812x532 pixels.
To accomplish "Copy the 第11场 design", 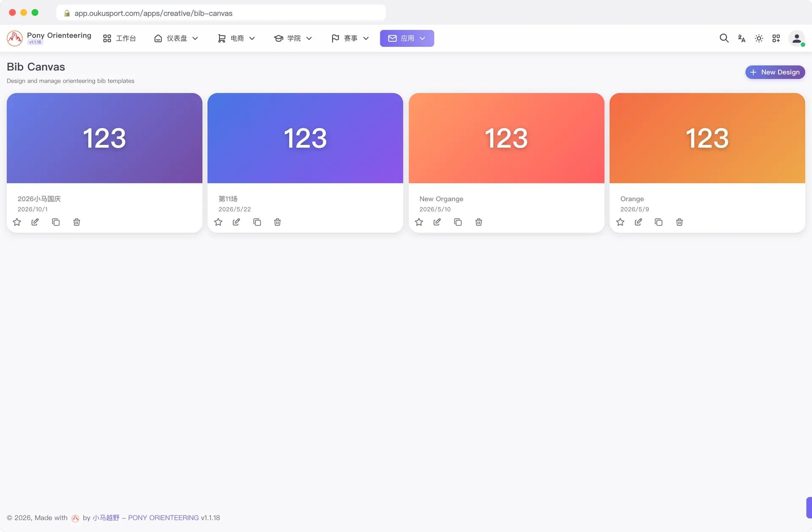I will point(257,222).
